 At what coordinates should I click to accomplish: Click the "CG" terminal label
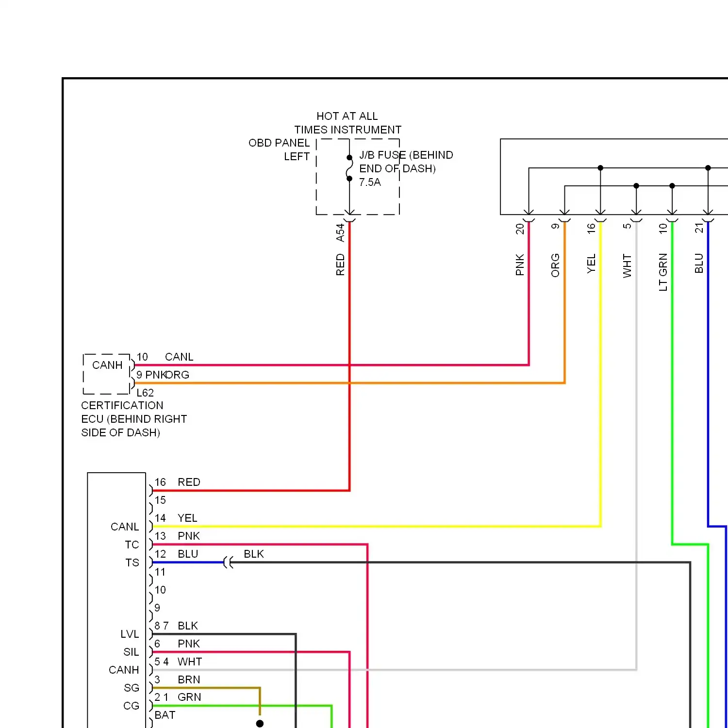click(131, 706)
